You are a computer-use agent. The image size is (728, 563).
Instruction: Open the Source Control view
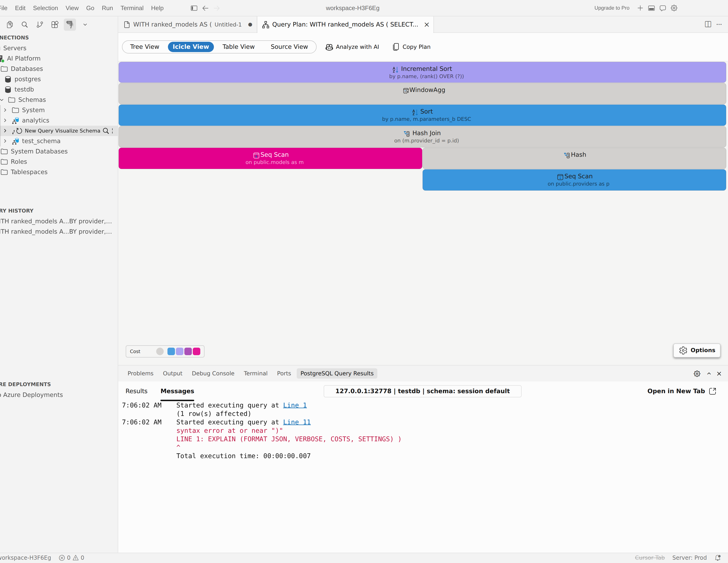[40, 24]
